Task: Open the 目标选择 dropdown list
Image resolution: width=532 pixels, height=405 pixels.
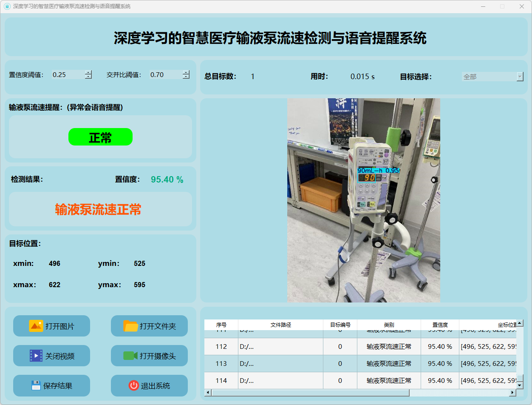Action: (520, 77)
